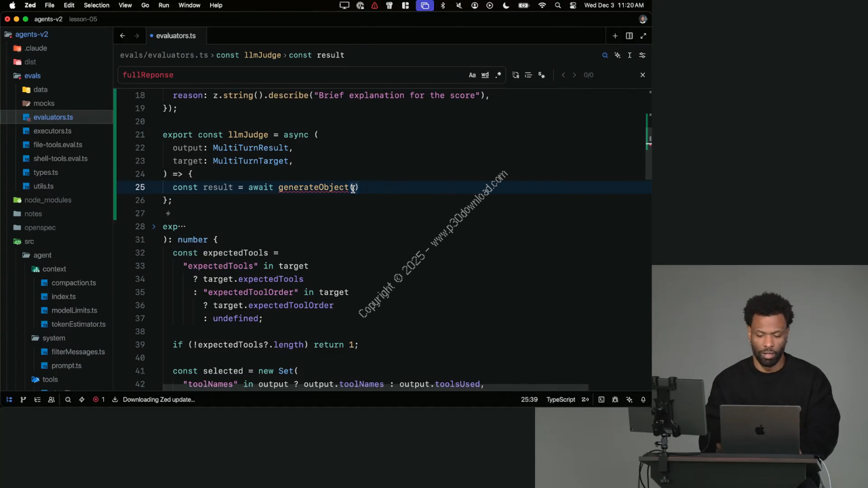Screen dimensions: 868x488
Task: Expand the node_modules folder
Action: click(47, 200)
